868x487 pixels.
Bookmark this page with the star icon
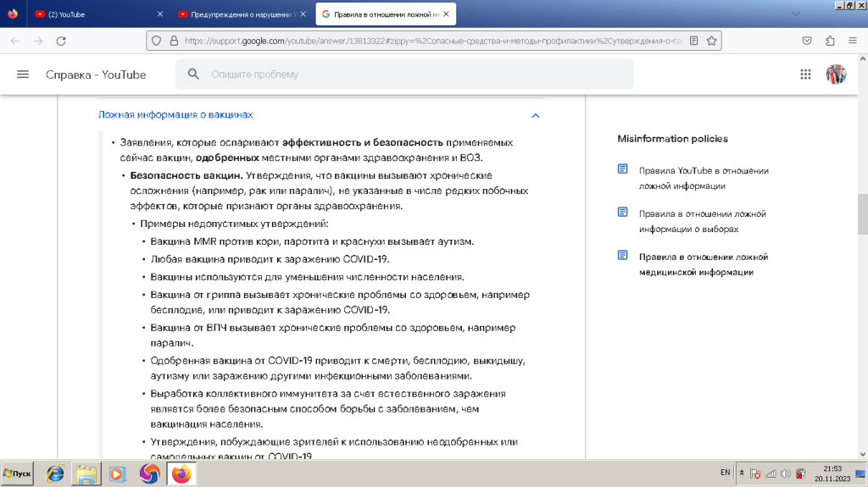click(x=712, y=41)
